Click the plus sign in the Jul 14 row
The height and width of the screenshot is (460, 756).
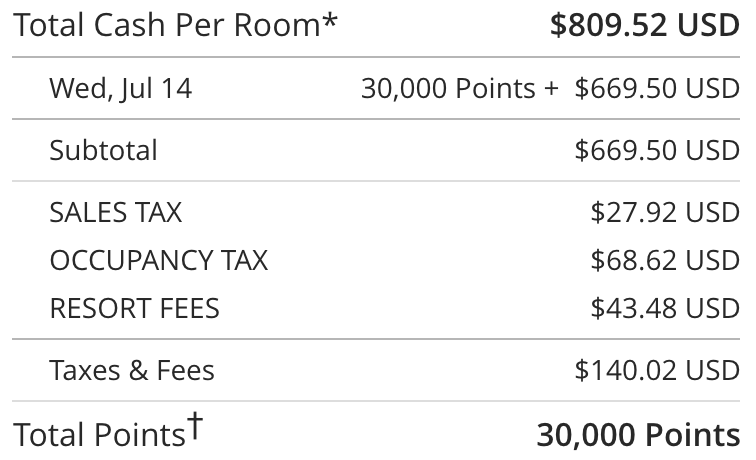tap(551, 88)
